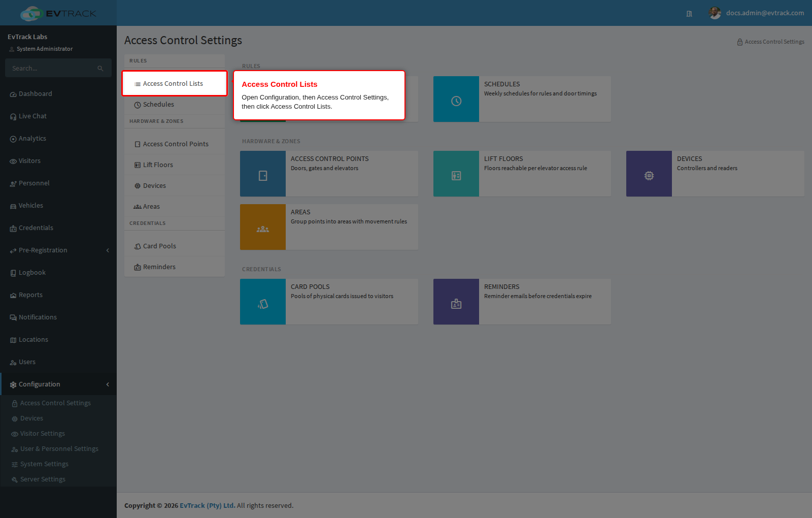This screenshot has height=518, width=812.
Task: Open Visitor Settings under Configuration
Action: pos(58,434)
